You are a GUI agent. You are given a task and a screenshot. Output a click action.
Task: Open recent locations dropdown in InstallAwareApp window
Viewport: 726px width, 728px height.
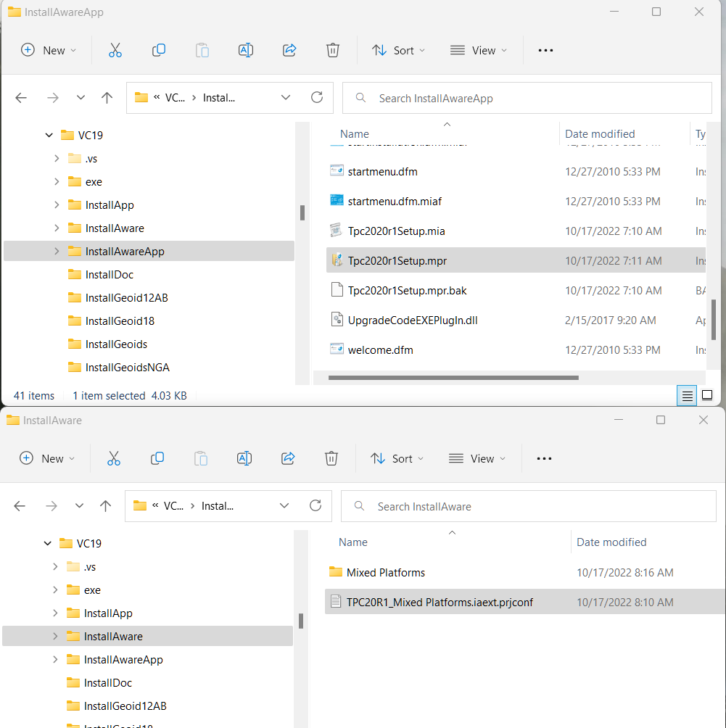point(81,97)
